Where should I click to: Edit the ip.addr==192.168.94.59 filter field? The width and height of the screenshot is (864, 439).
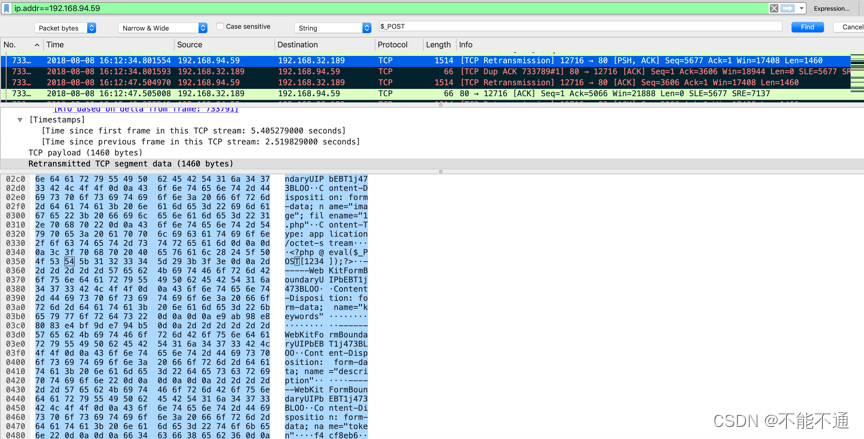[x=388, y=8]
